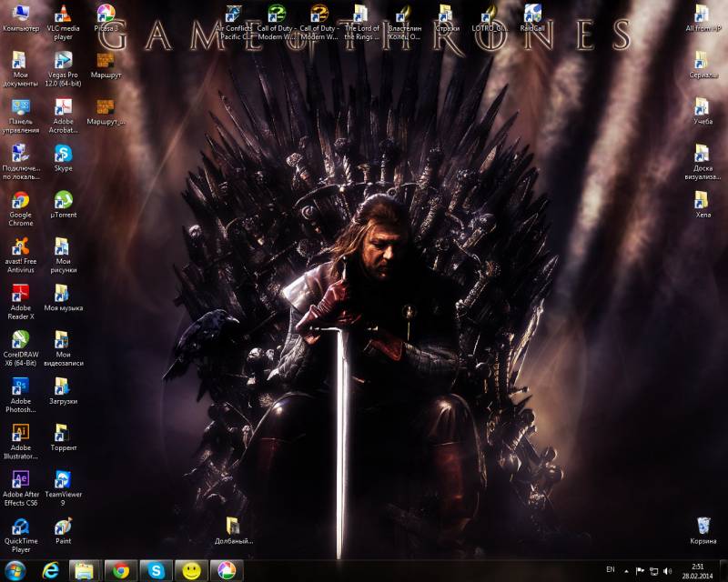Click the taskbar clock showing 2:51
This screenshot has height=582, width=728.
point(697,571)
